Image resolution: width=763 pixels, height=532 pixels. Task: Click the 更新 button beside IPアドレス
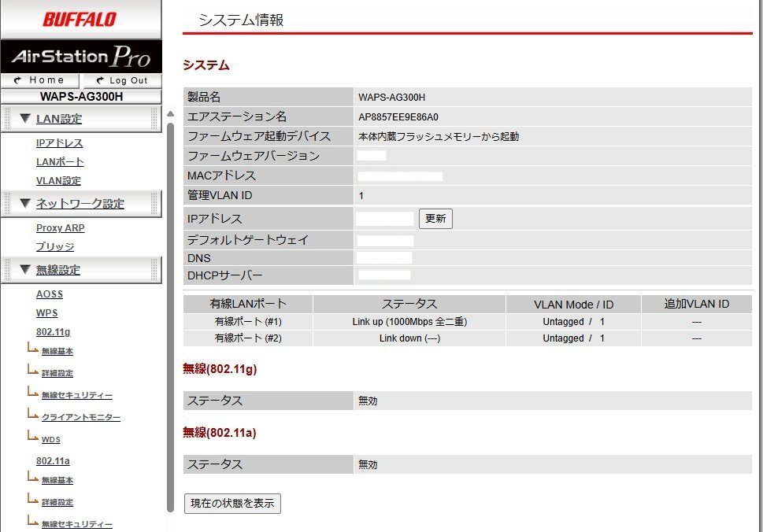[x=435, y=219]
